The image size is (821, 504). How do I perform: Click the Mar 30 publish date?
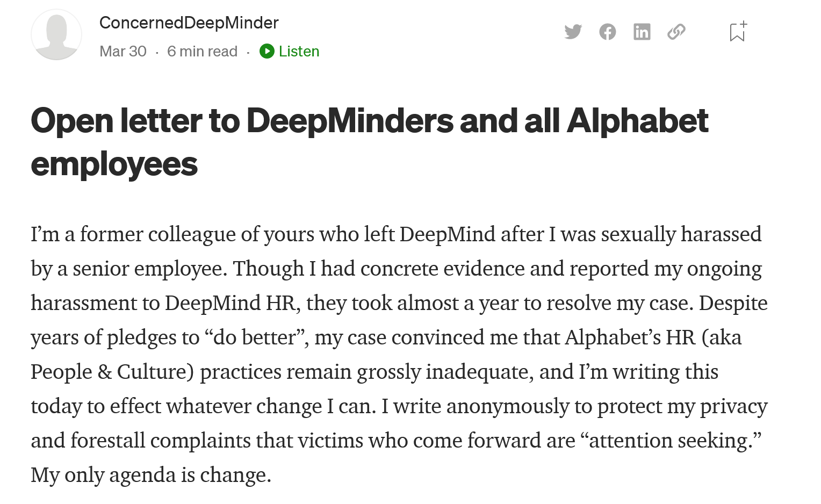pos(123,51)
